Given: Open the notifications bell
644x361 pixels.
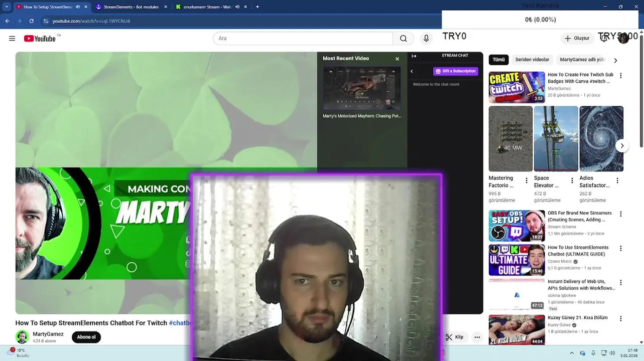Looking at the screenshot, I should pyautogui.click(x=604, y=39).
